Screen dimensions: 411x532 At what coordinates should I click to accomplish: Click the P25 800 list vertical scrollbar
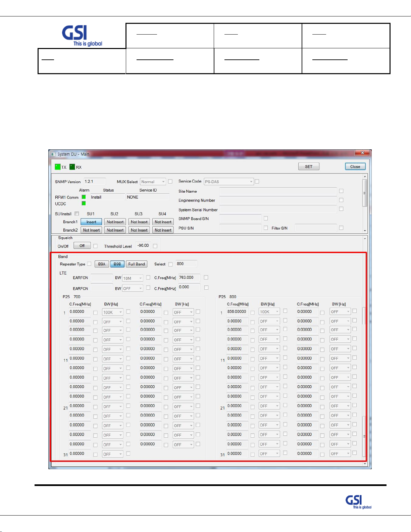364,383
